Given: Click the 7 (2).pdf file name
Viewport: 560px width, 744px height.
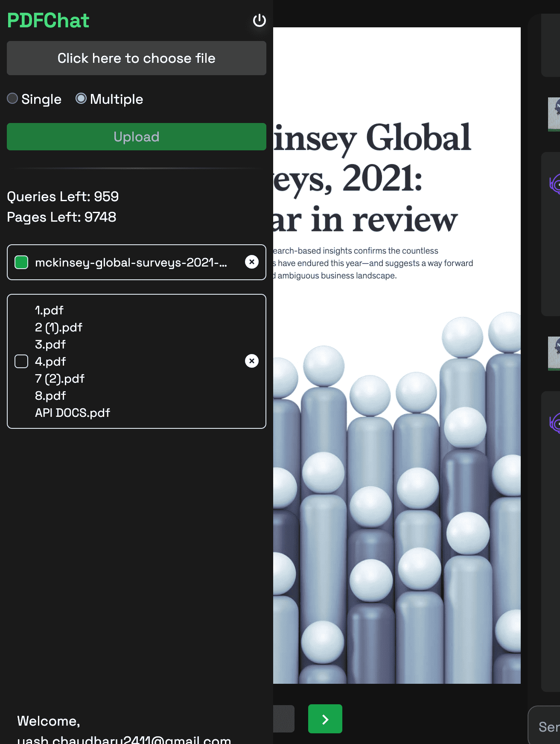Looking at the screenshot, I should click(60, 378).
